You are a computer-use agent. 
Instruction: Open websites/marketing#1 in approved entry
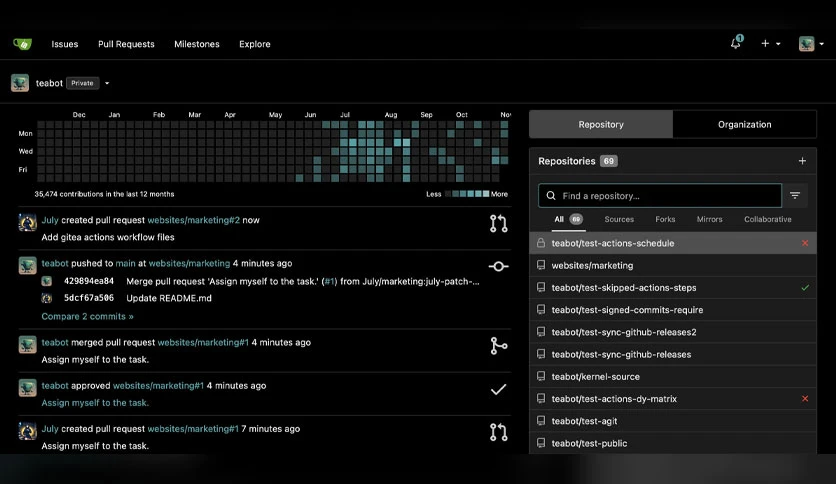[158, 386]
